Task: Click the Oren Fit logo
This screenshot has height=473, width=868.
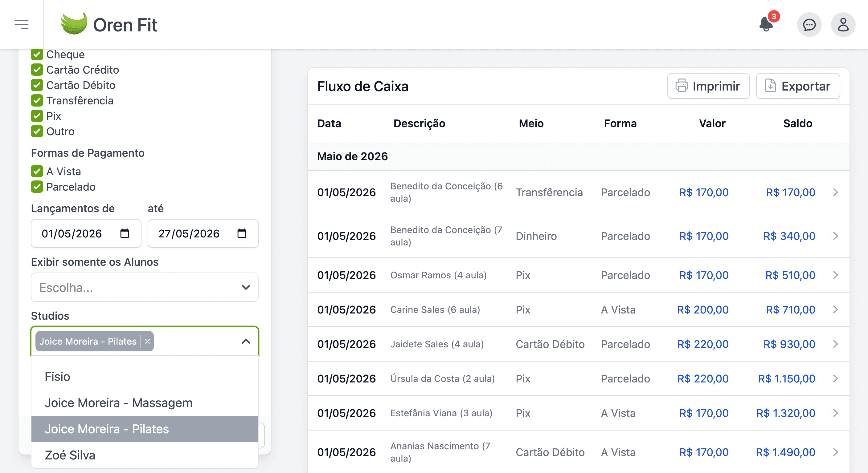Action: tap(108, 25)
